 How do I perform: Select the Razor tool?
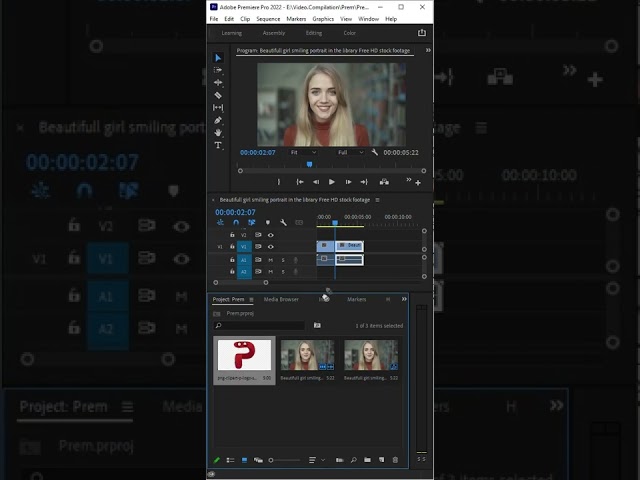coord(218,95)
